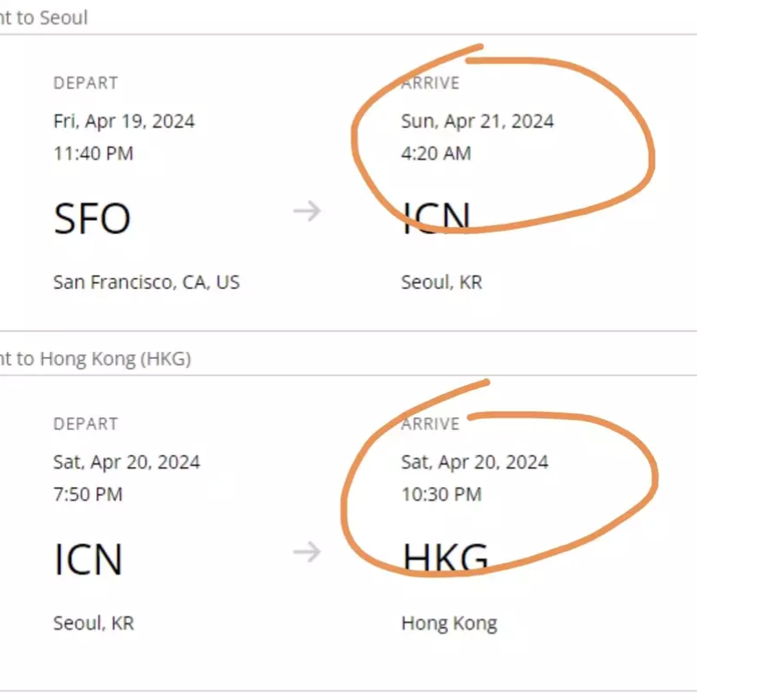Screen dimensions: 761x700
Task: Click Seoul, KR under the departure ICN
Action: click(x=94, y=624)
